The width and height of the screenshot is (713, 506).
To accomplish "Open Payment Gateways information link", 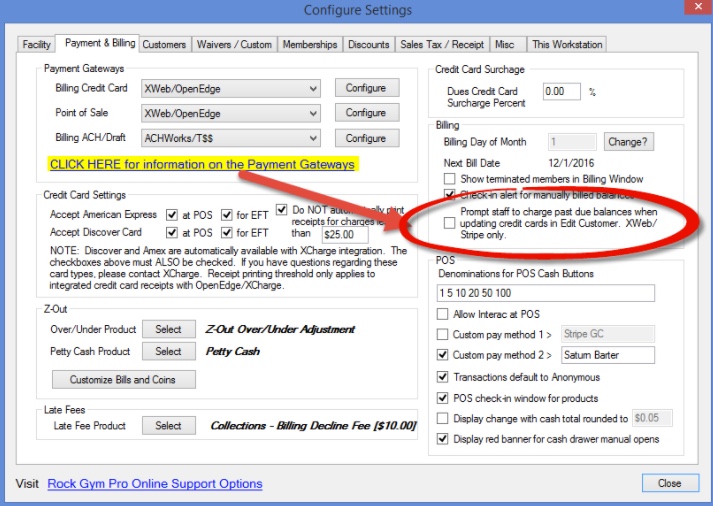I will tap(202, 165).
